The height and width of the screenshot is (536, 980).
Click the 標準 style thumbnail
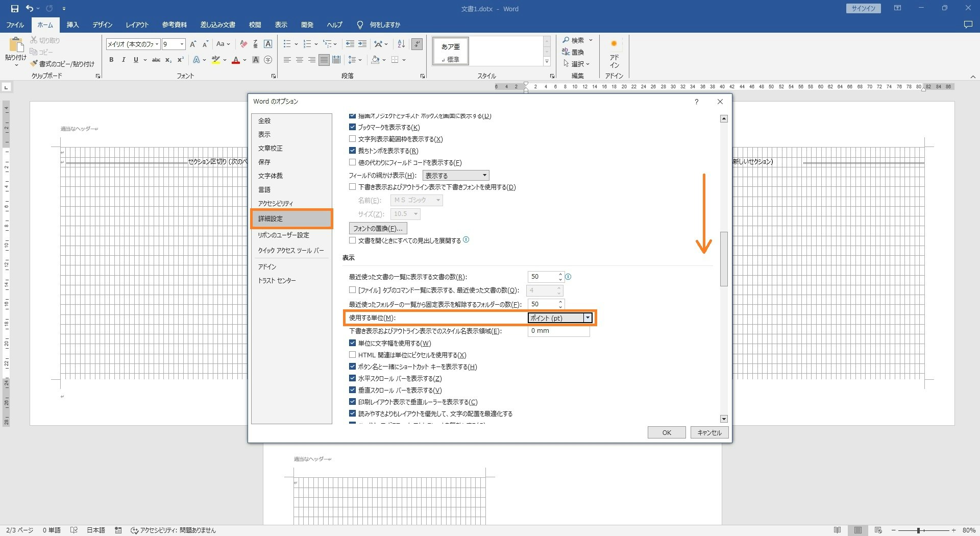coord(451,51)
